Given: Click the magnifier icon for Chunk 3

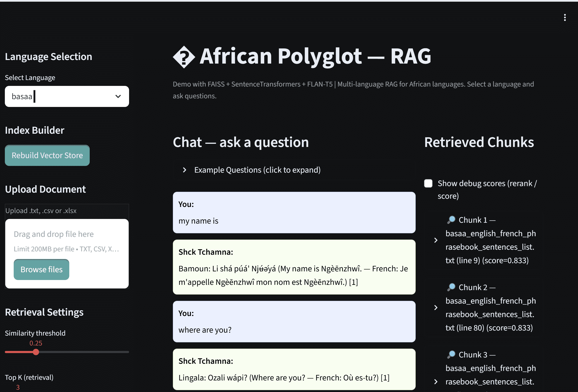Looking at the screenshot, I should point(451,355).
